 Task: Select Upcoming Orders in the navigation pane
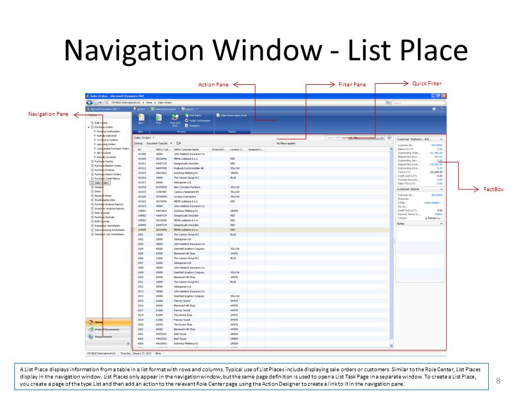106,144
